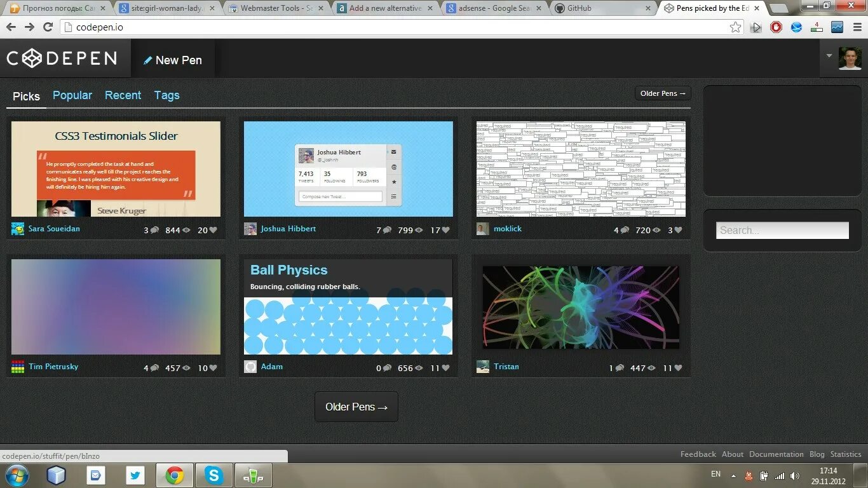Switch to the Recent tab
This screenshot has height=488, width=868.
(x=123, y=95)
